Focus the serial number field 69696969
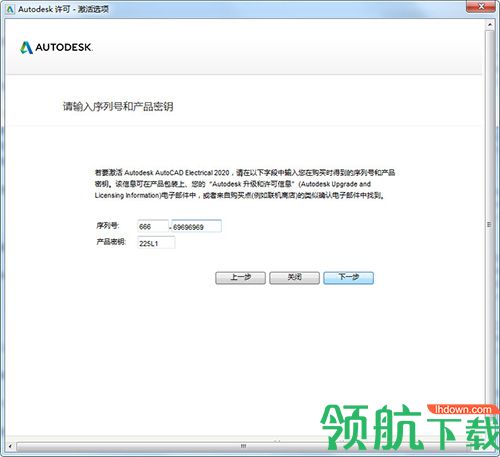The width and height of the screenshot is (500, 457). [196, 226]
